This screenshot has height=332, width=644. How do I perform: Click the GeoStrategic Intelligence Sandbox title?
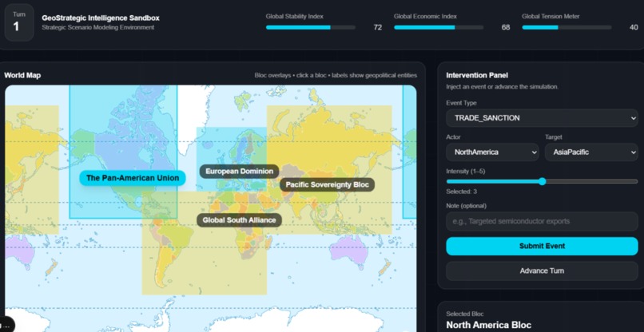[101, 18]
